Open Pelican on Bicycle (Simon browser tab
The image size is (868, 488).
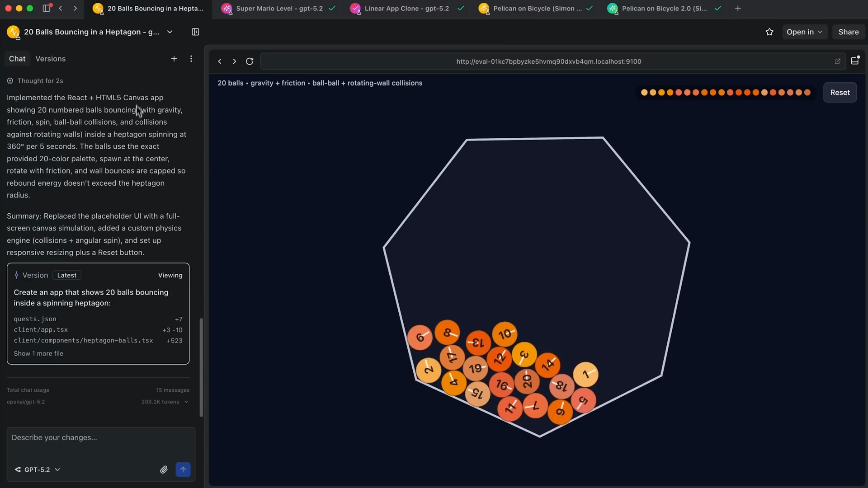[536, 8]
